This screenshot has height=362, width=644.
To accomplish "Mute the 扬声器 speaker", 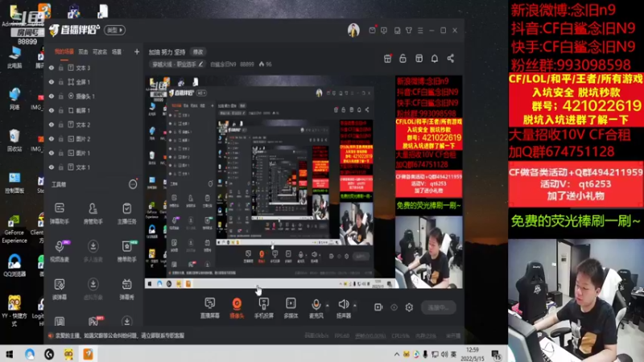I will (344, 308).
